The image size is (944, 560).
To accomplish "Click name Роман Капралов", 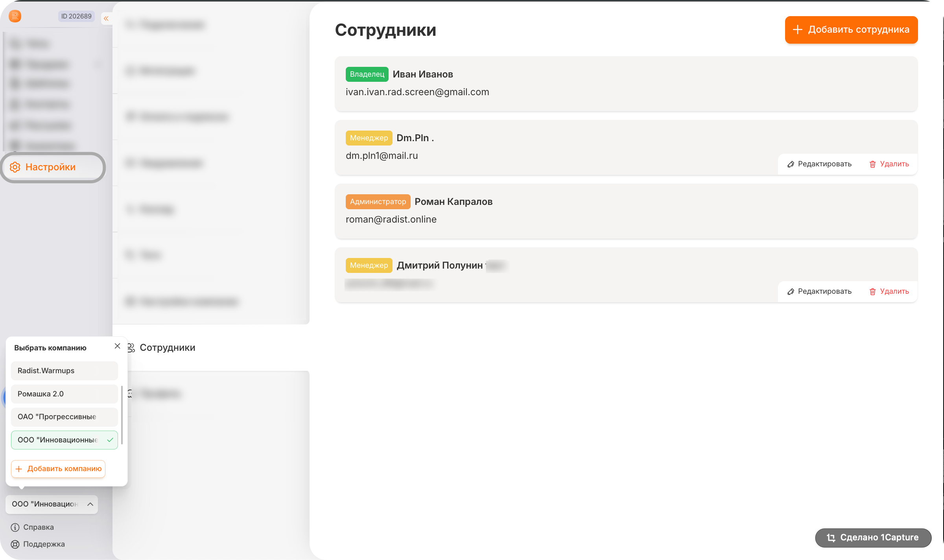I will tap(454, 202).
